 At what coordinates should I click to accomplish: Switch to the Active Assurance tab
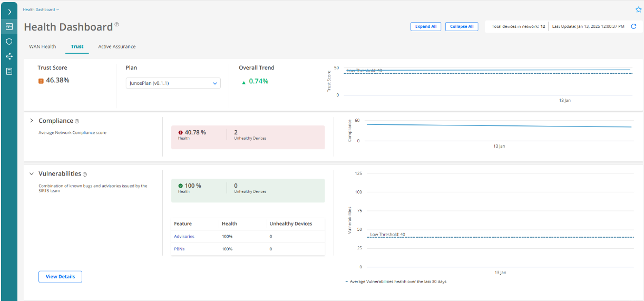click(x=116, y=46)
